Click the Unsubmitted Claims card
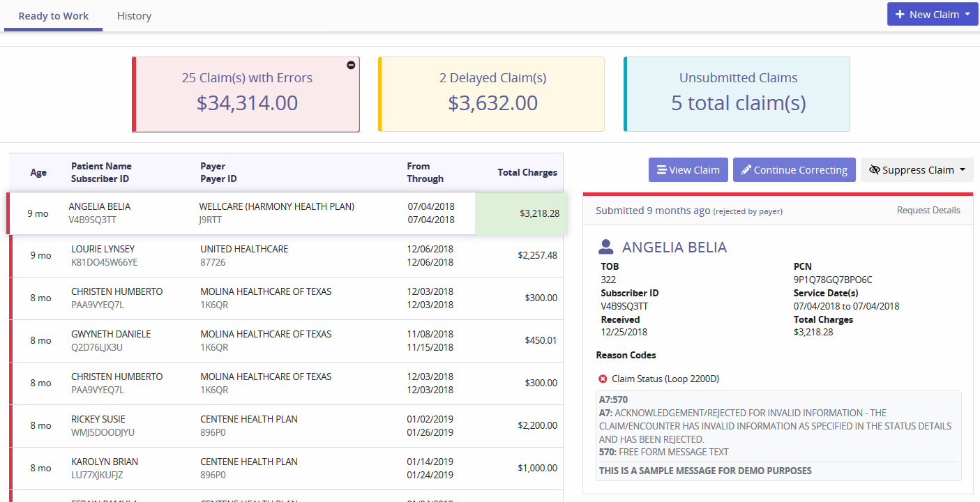Screen dimensions: 980x502 [x=737, y=93]
